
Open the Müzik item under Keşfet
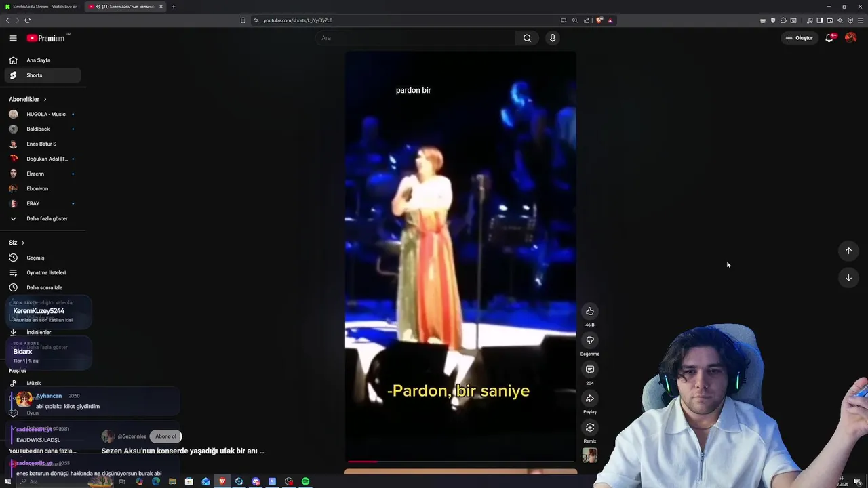coord(43,383)
